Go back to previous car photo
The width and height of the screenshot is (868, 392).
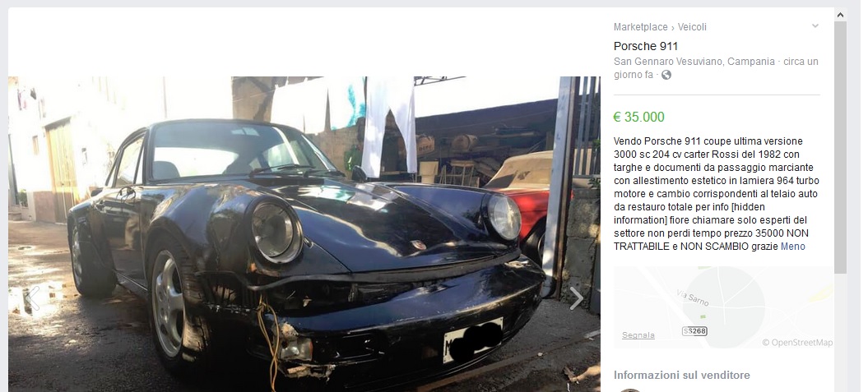pyautogui.click(x=33, y=298)
